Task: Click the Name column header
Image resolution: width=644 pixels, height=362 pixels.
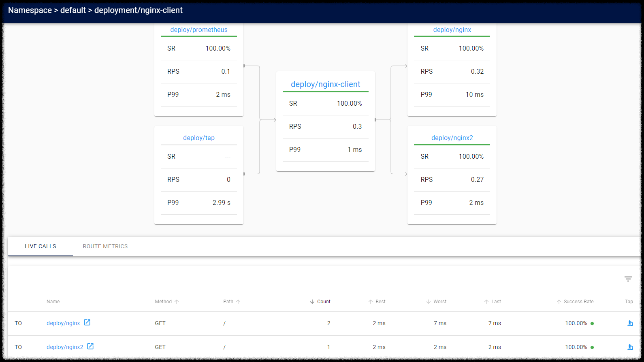Action: [x=53, y=302]
